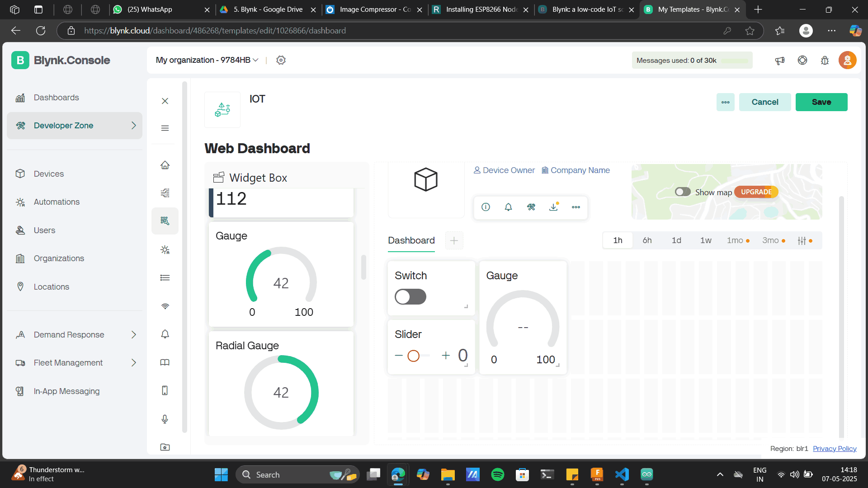Click the Company Name link
The height and width of the screenshot is (488, 868).
576,170
